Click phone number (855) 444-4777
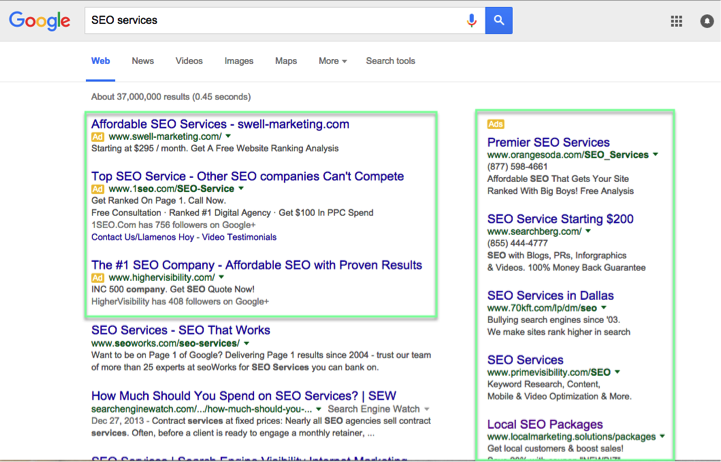The image size is (721, 462). 517,243
